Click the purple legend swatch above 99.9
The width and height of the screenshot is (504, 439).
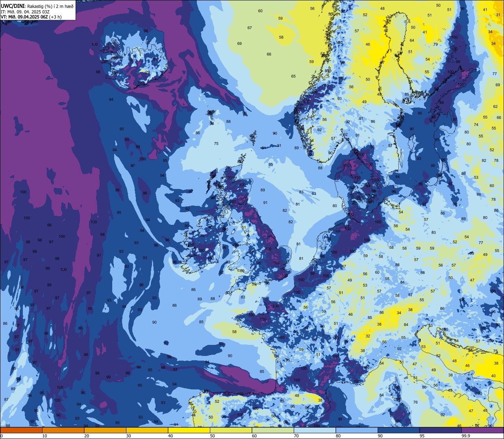coord(482,430)
